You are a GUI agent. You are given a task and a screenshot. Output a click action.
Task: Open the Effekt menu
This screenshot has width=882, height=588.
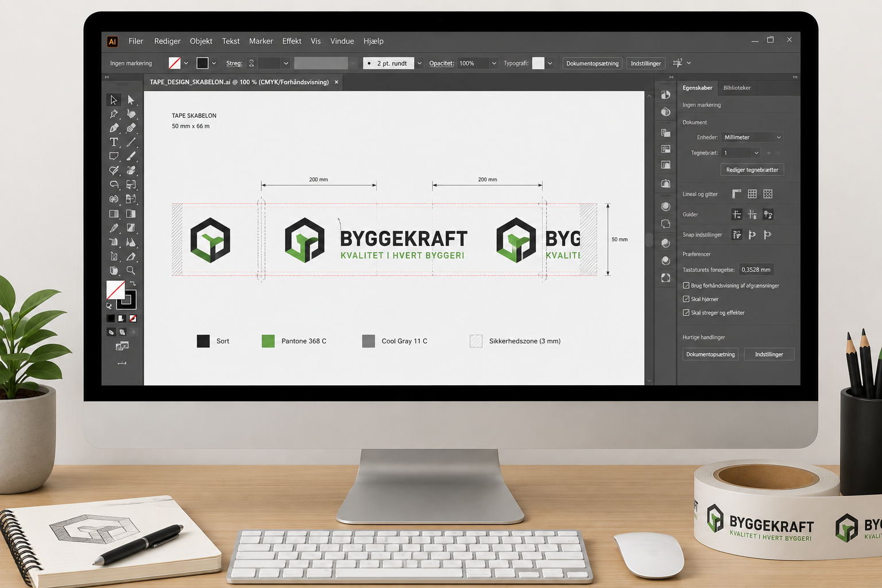(292, 41)
